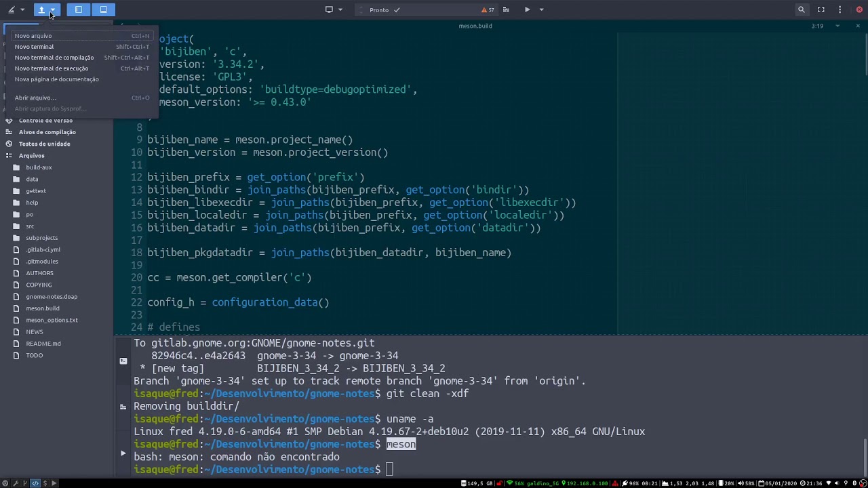The image size is (868, 488).
Task: Click the volume 58% indicator
Action: [x=747, y=483]
